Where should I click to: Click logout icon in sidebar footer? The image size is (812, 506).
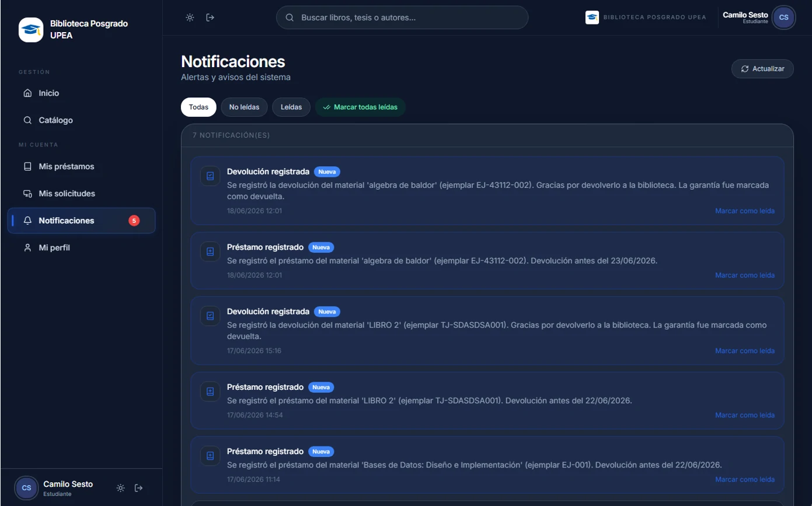(139, 488)
